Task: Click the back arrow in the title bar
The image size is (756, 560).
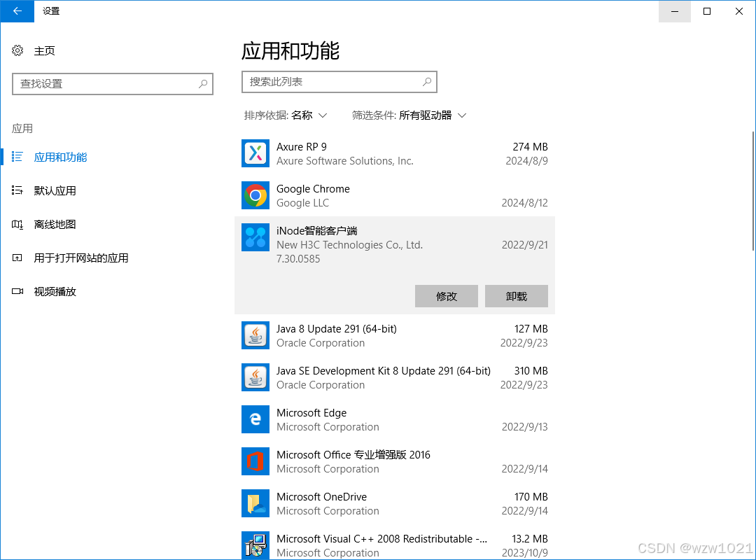Action: pyautogui.click(x=17, y=11)
